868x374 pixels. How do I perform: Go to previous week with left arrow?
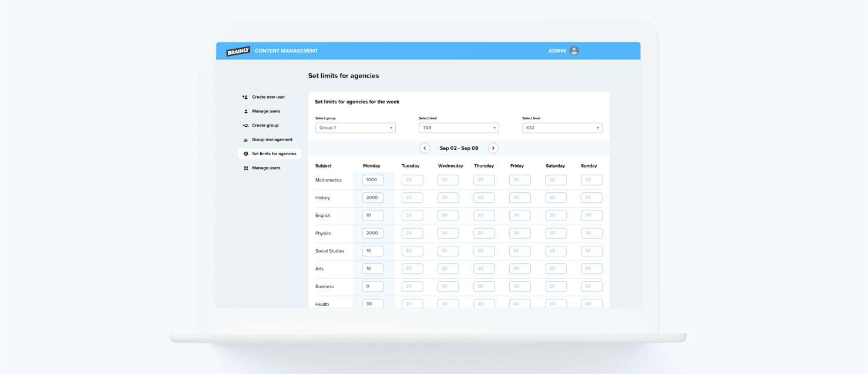pyautogui.click(x=425, y=148)
